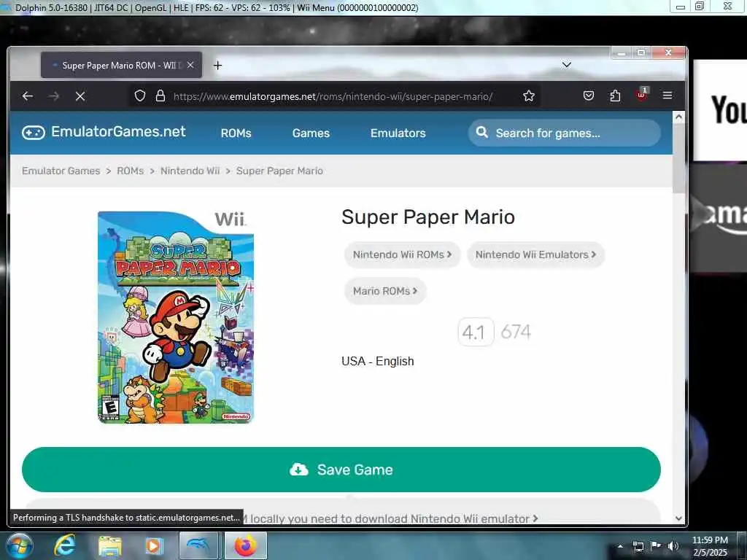
Task: Click the page scrollbar up arrow
Action: click(679, 117)
